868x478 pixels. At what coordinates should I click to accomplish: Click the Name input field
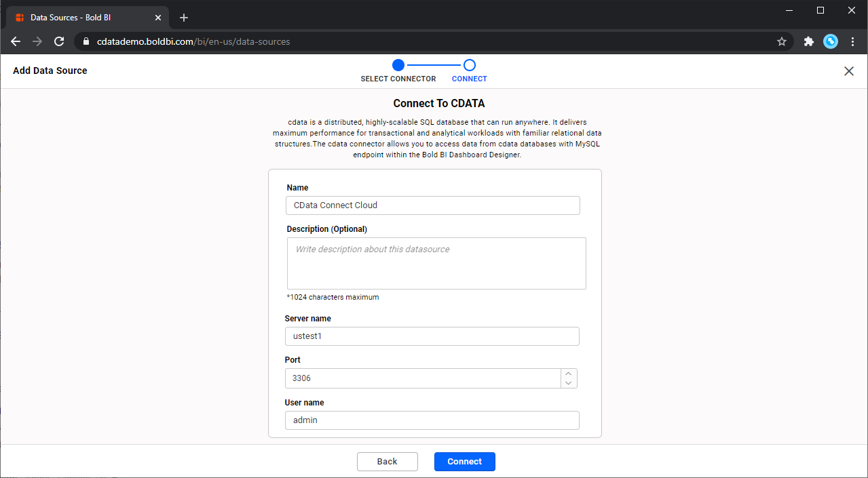point(433,205)
